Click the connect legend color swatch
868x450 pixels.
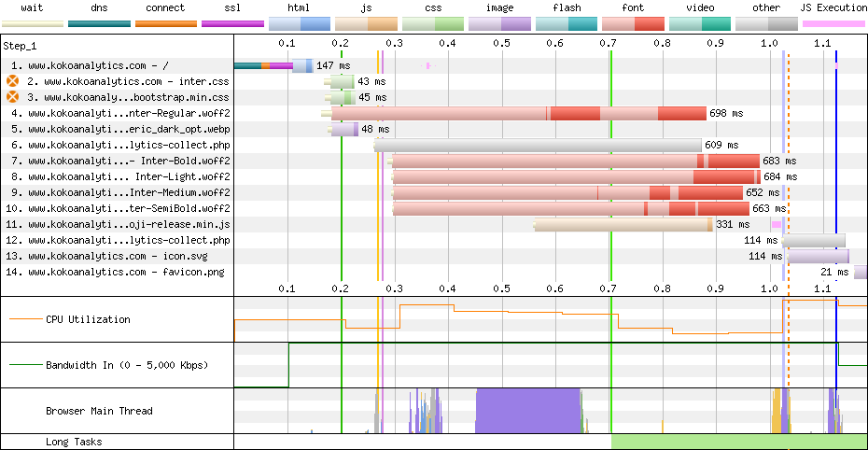[166, 23]
